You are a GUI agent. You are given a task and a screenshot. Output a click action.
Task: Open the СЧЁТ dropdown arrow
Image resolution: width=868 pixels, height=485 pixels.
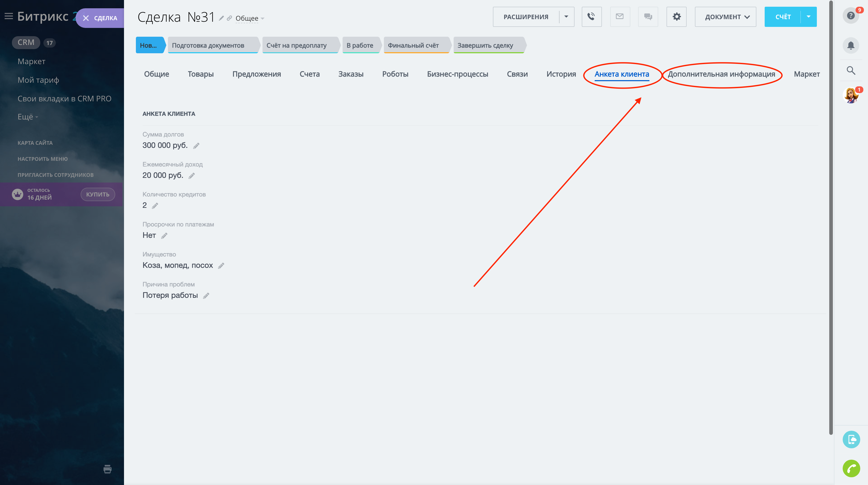[x=808, y=17]
